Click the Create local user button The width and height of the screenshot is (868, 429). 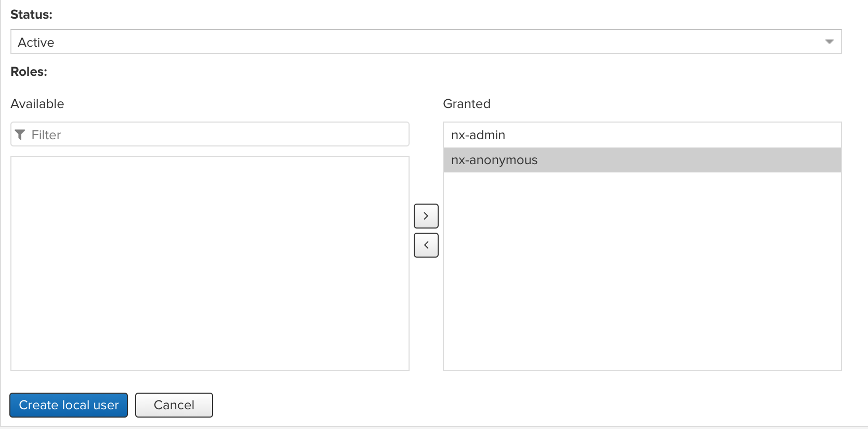[69, 405]
